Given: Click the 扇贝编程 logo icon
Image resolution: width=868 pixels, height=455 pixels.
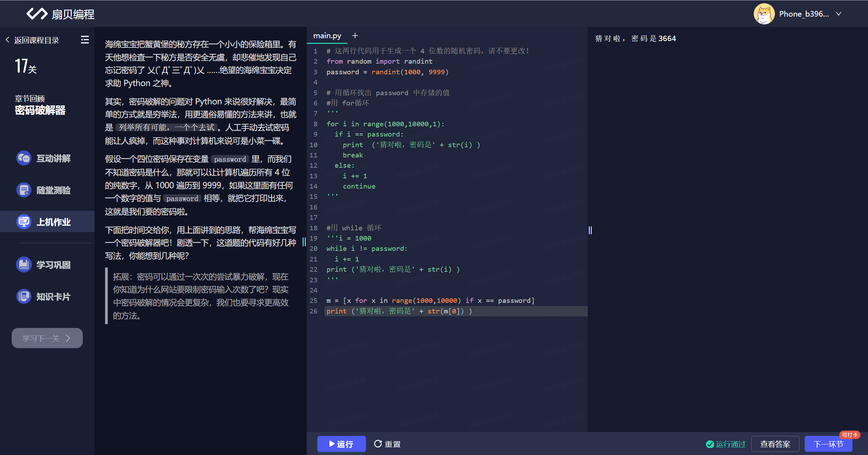Looking at the screenshot, I should click(x=37, y=14).
